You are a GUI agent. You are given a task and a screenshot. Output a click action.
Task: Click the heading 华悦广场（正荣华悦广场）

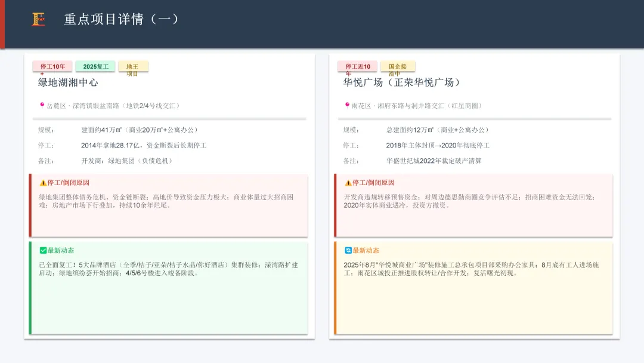click(x=402, y=82)
